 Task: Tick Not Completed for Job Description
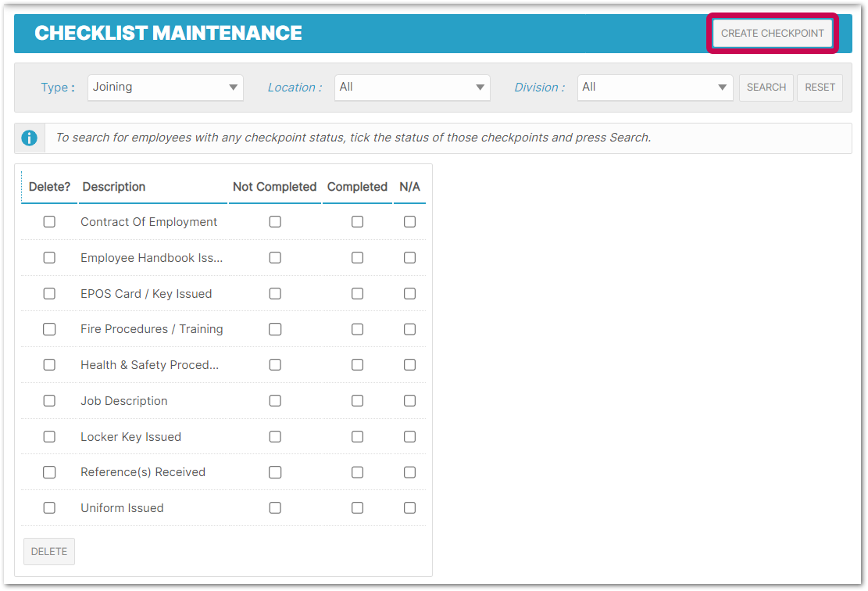click(x=275, y=400)
